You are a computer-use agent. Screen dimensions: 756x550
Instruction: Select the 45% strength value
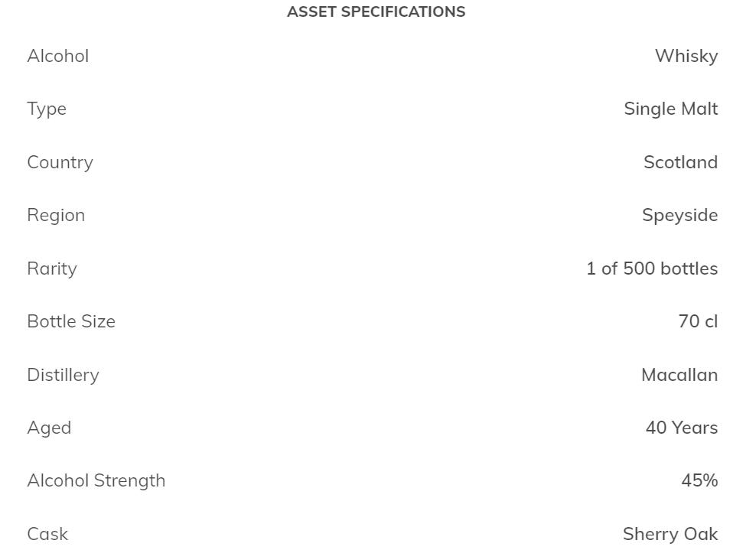(699, 480)
